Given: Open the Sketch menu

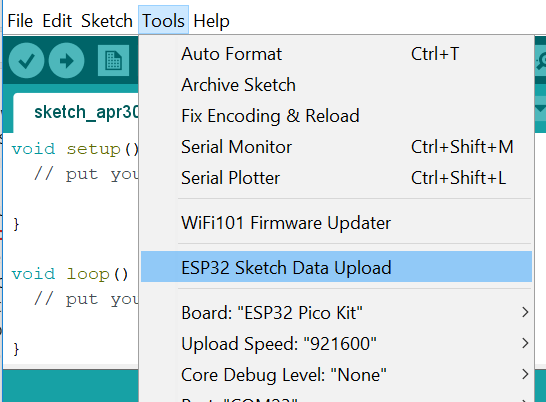Looking at the screenshot, I should pyautogui.click(x=107, y=21).
